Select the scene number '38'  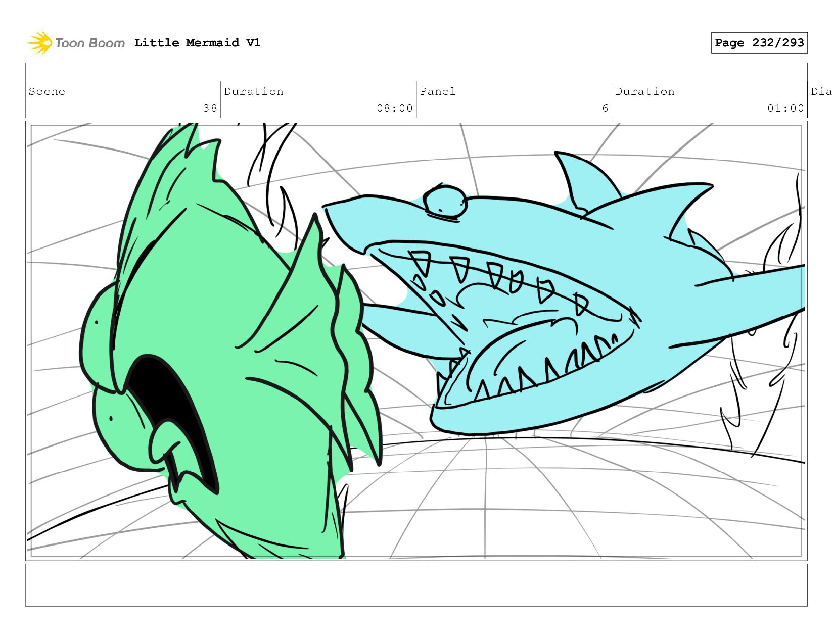click(210, 108)
